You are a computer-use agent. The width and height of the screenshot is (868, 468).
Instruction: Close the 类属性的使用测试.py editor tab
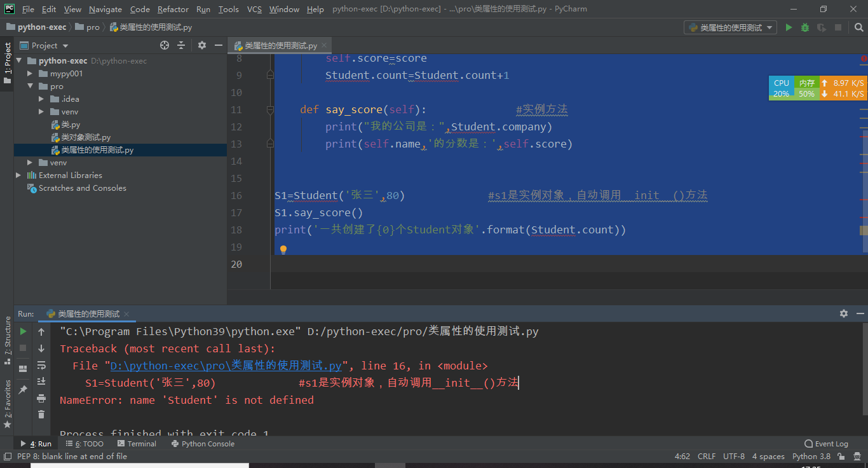(x=323, y=46)
